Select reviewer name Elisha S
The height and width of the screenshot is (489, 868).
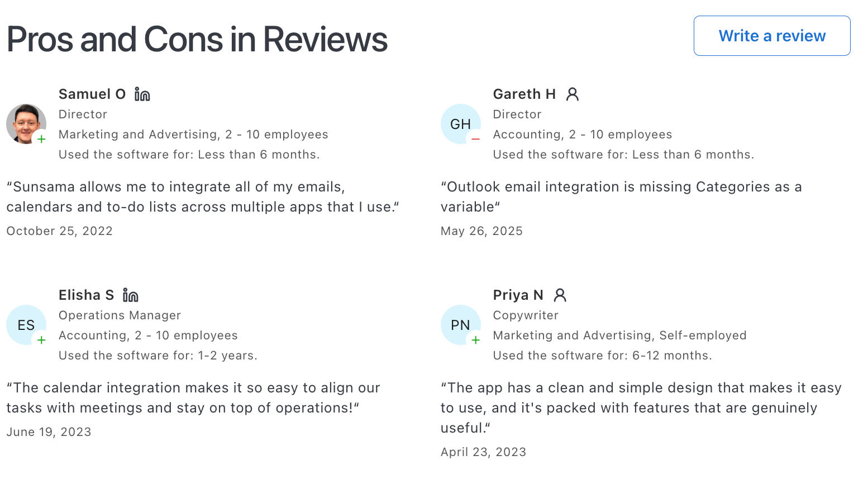86,295
